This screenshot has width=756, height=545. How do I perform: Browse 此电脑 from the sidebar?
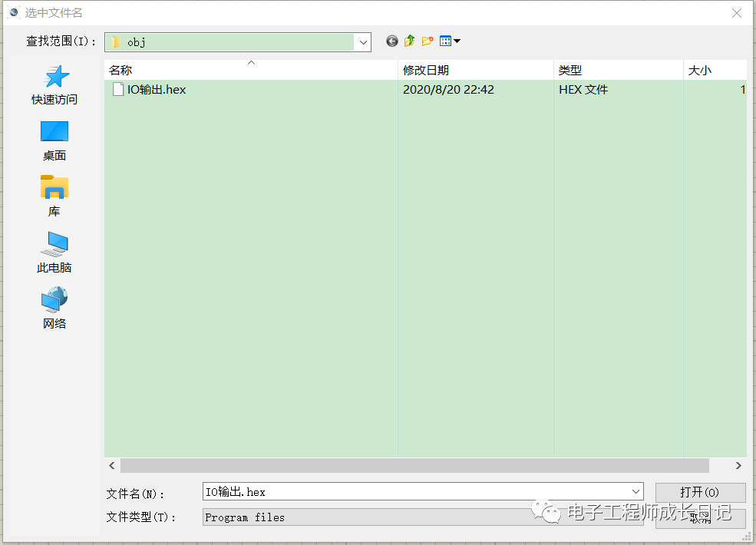(54, 251)
